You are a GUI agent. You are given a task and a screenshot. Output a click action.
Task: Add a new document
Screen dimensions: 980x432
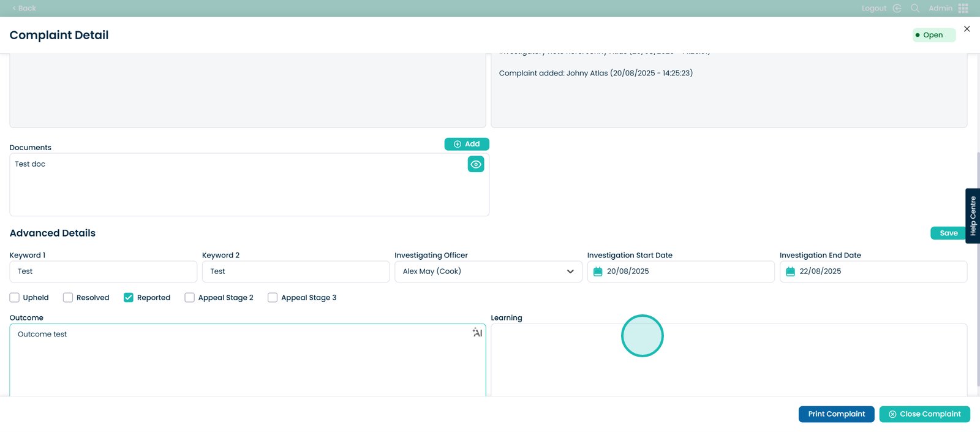tap(467, 144)
